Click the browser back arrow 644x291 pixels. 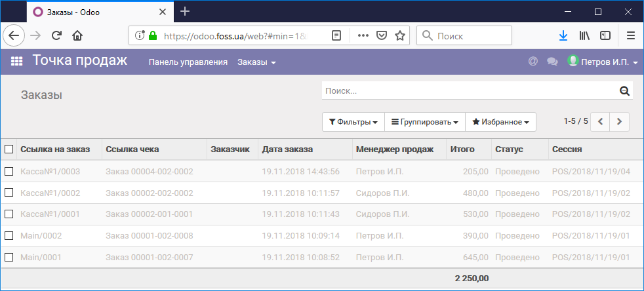pos(14,35)
